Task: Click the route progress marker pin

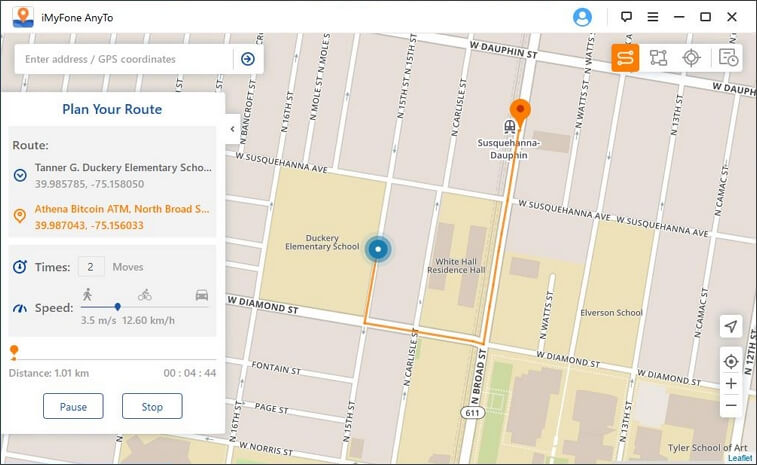Action: [x=14, y=352]
